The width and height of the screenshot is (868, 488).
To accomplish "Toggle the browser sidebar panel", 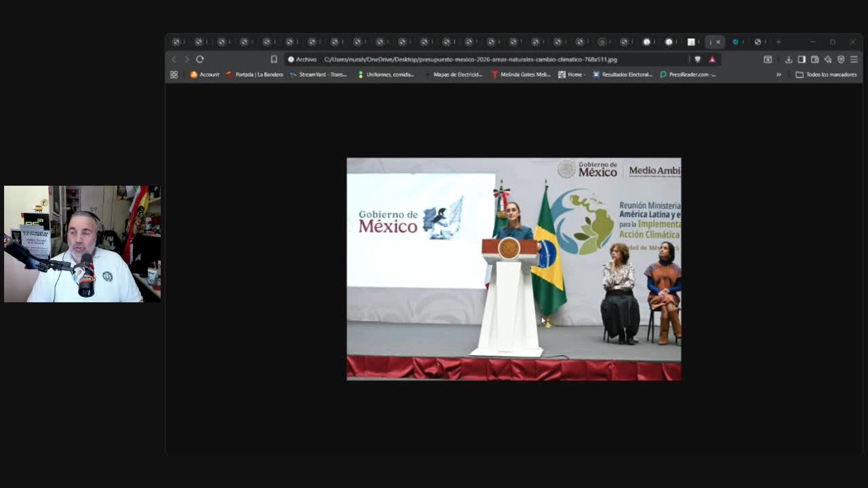I will (802, 60).
